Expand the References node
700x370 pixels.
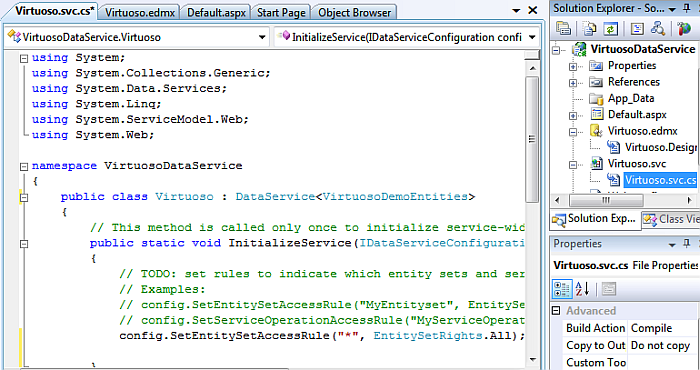click(573, 83)
